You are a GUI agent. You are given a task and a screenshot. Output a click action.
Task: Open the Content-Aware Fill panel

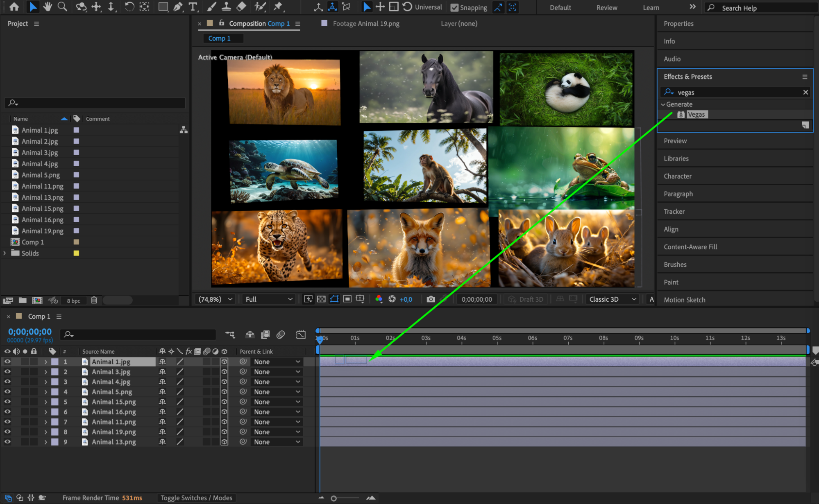[x=690, y=247]
